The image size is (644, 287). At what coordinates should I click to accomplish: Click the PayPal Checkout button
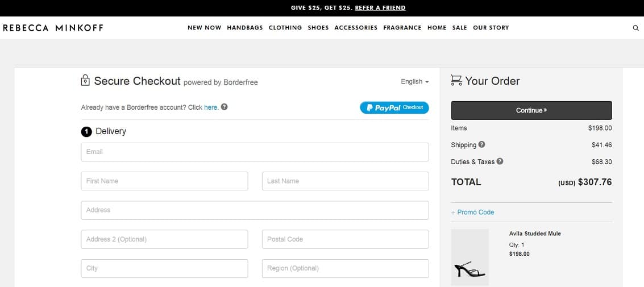click(394, 107)
